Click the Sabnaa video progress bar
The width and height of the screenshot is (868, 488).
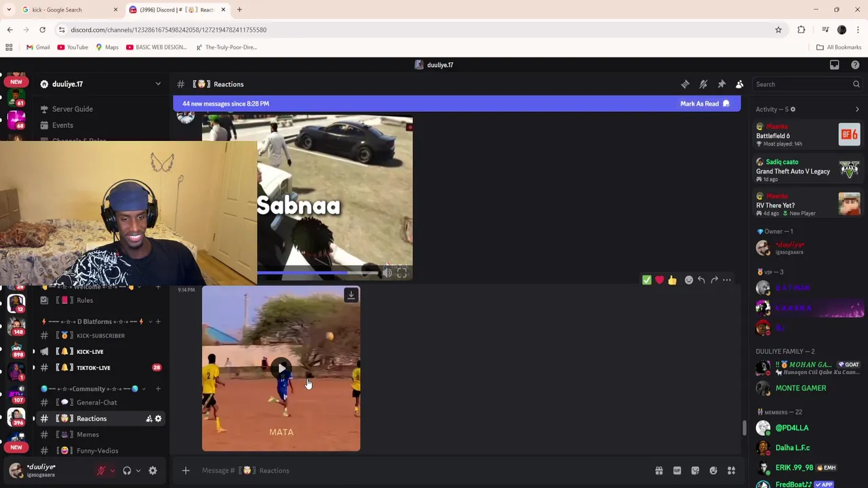tap(317, 272)
